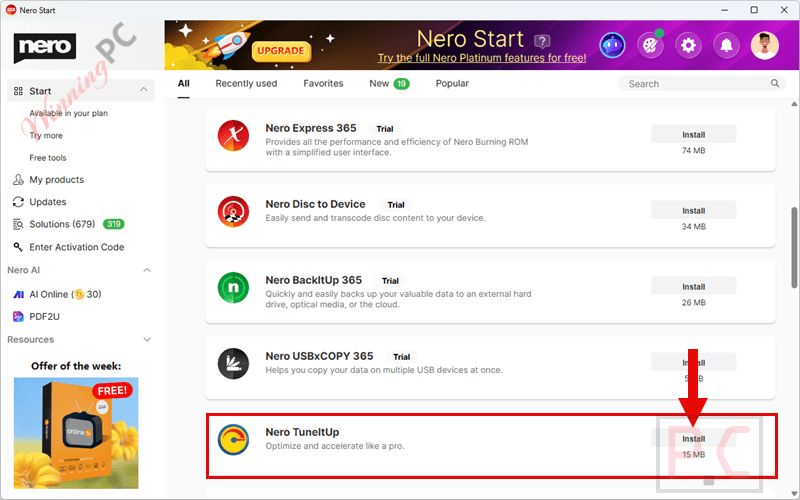Screen dimensions: 800x500
Task: Switch to the Favorites tab
Action: 323,84
